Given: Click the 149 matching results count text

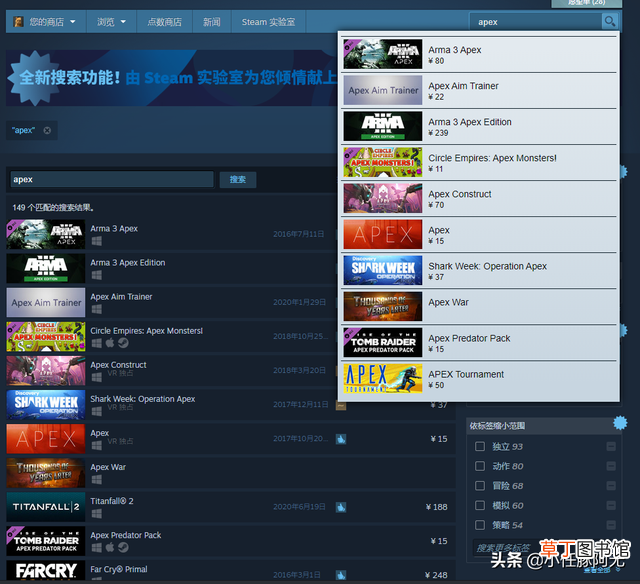Looking at the screenshot, I should point(53,208).
